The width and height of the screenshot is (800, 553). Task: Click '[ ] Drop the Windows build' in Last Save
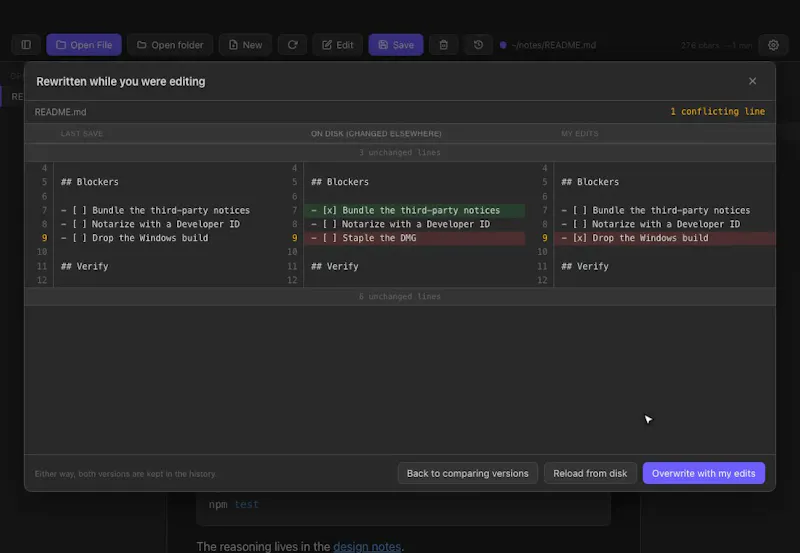(134, 238)
